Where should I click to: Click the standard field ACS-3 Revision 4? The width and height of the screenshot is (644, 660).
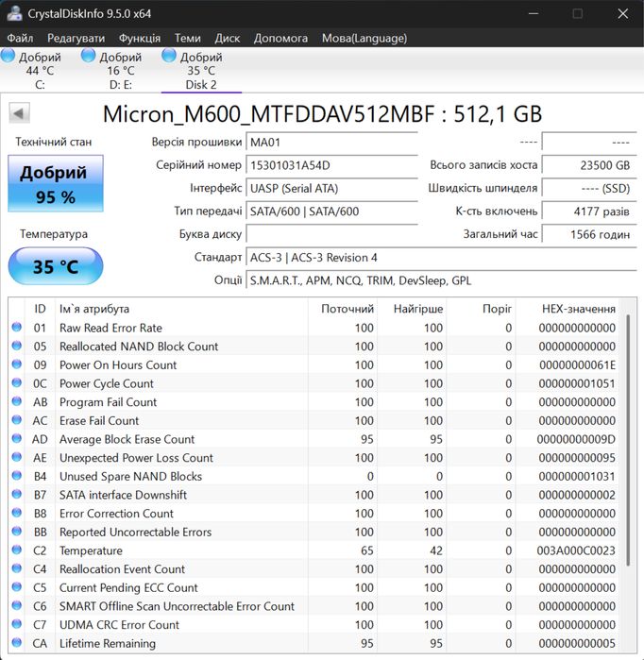(x=441, y=257)
